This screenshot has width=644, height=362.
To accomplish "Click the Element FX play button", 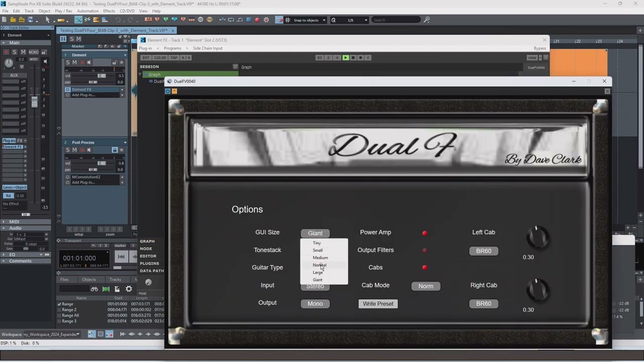I will point(345,57).
